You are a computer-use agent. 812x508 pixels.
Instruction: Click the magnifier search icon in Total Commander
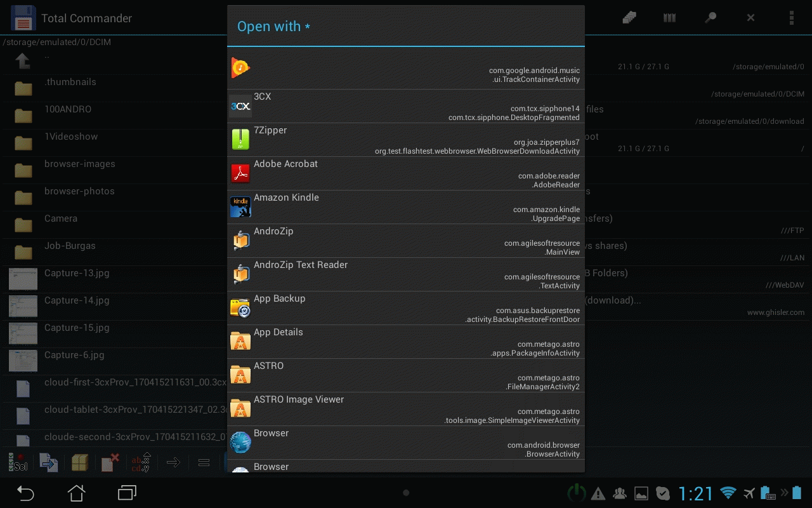[x=710, y=18]
